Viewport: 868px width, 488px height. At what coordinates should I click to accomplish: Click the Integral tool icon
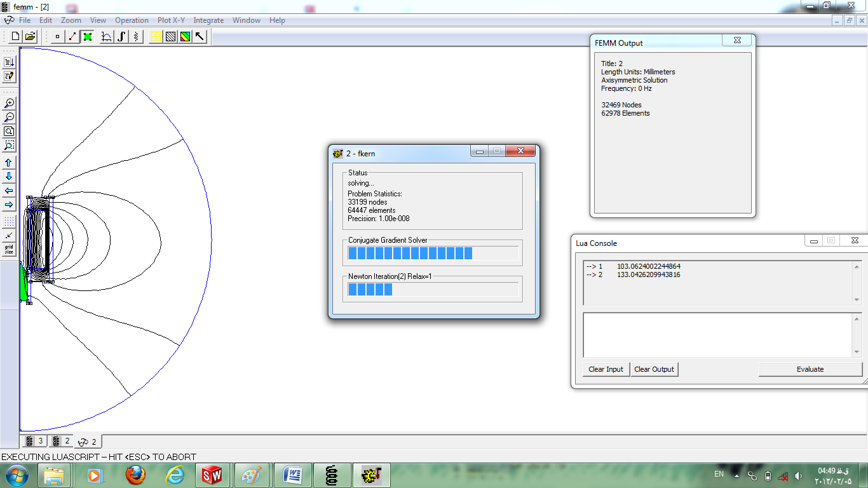point(121,37)
